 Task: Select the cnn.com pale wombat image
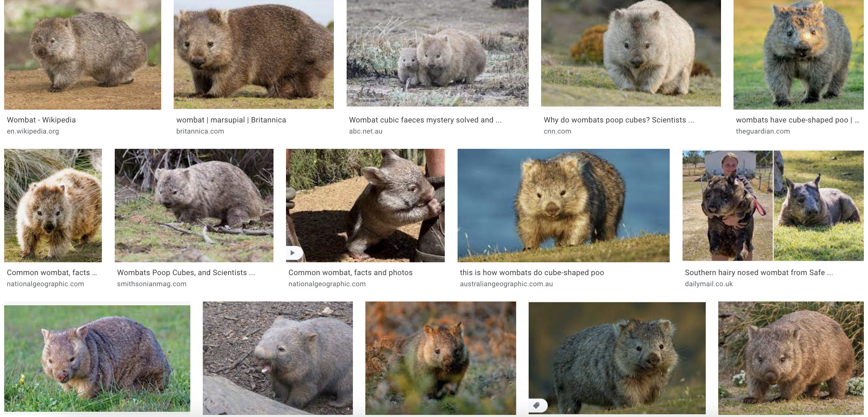(631, 53)
